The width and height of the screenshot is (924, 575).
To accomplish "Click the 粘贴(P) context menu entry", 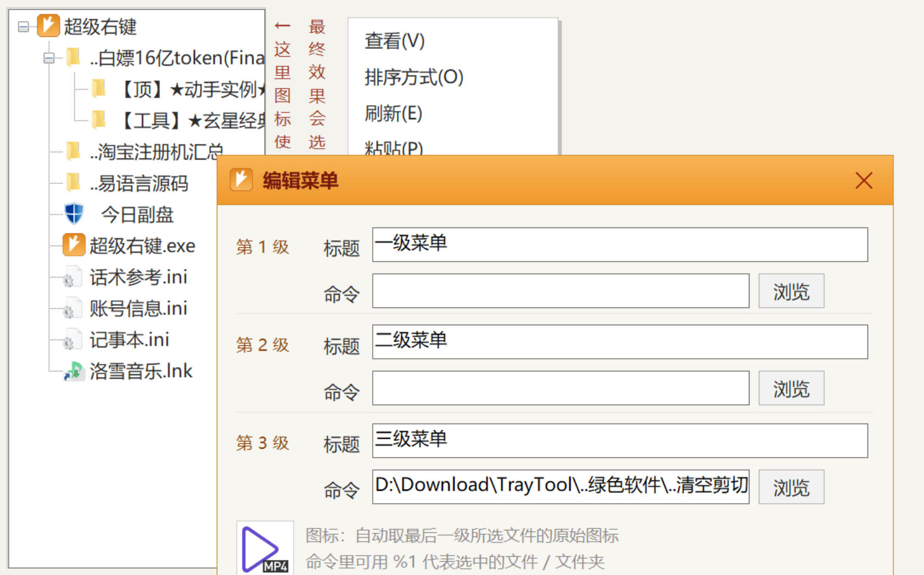I will click(394, 148).
